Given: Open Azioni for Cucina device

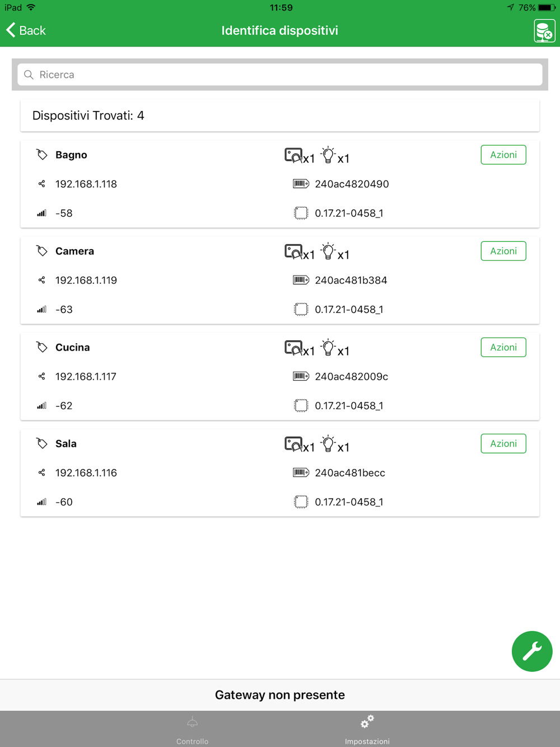Looking at the screenshot, I should pyautogui.click(x=503, y=347).
